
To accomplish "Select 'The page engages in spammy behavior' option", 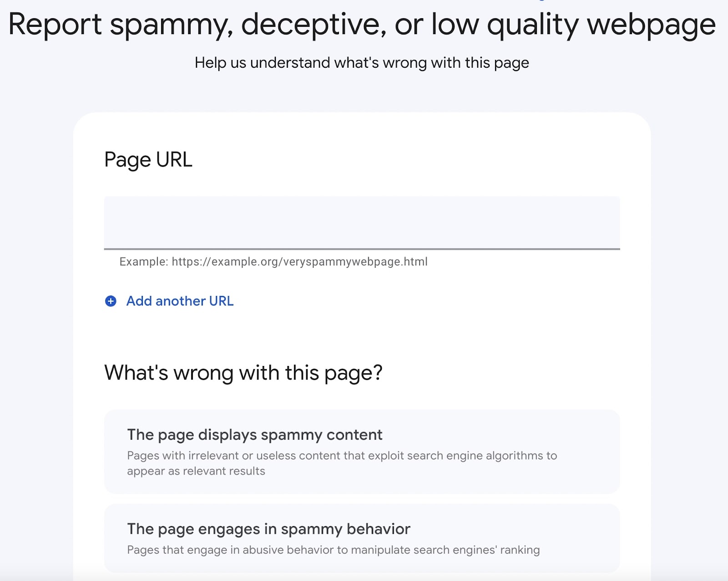I will (x=362, y=539).
